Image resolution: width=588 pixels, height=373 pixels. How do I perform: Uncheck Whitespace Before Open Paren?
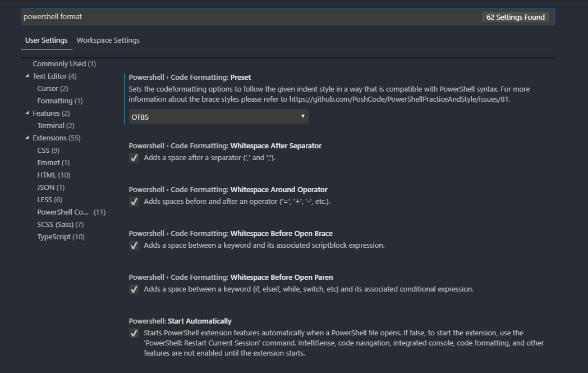[x=134, y=289]
